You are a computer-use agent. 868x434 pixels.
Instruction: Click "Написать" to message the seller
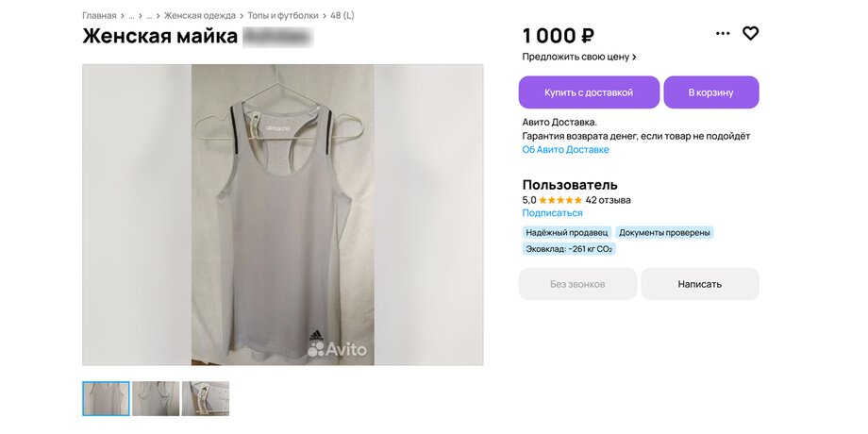(x=699, y=284)
